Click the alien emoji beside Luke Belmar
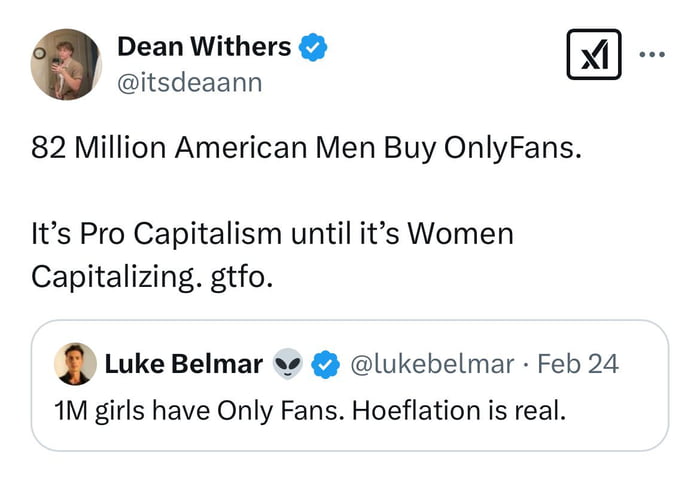This screenshot has width=700, height=480. [287, 365]
